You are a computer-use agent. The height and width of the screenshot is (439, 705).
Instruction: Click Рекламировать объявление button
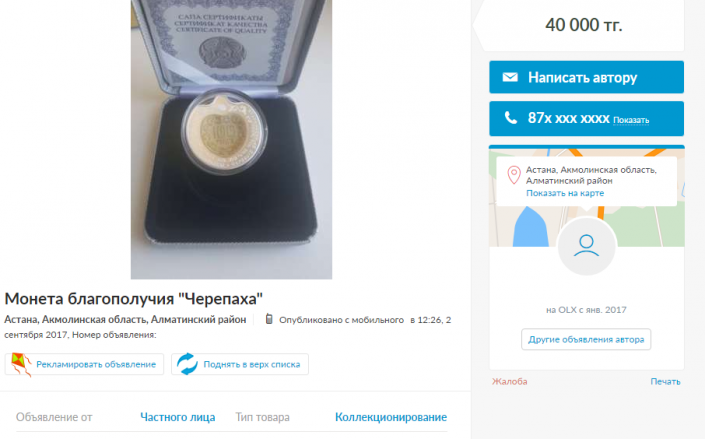pos(84,364)
